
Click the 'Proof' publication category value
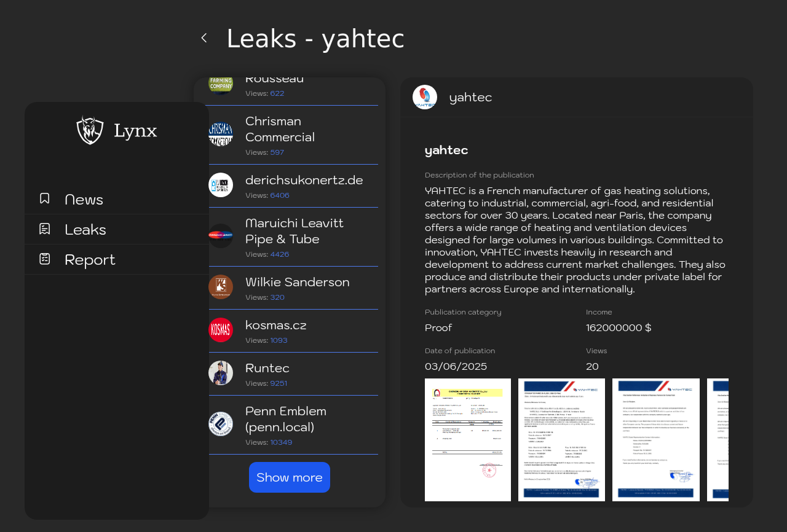click(x=438, y=328)
